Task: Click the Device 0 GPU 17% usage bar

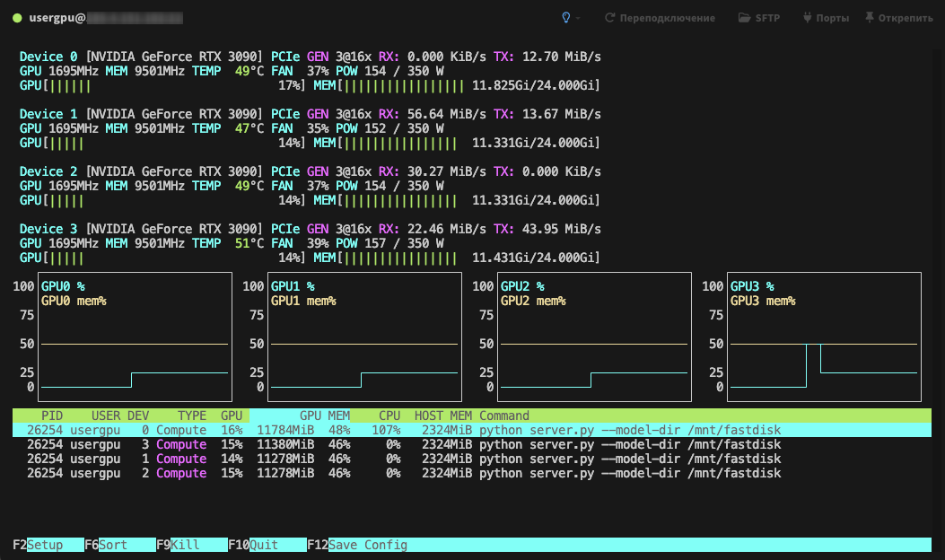Action: pyautogui.click(x=162, y=85)
